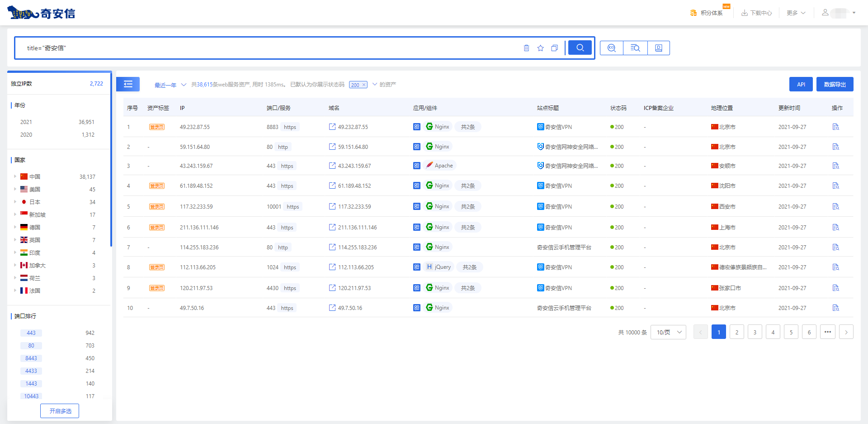This screenshot has height=424, width=868.
Task: Open the 10/页 page size dropdown
Action: click(x=668, y=332)
